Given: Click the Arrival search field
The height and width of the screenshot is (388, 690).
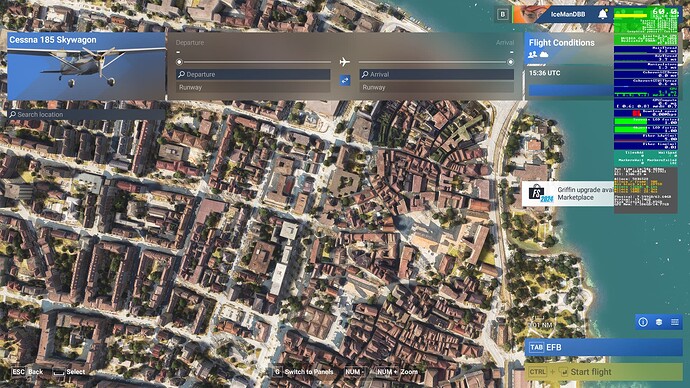Looking at the screenshot, I should [x=437, y=74].
